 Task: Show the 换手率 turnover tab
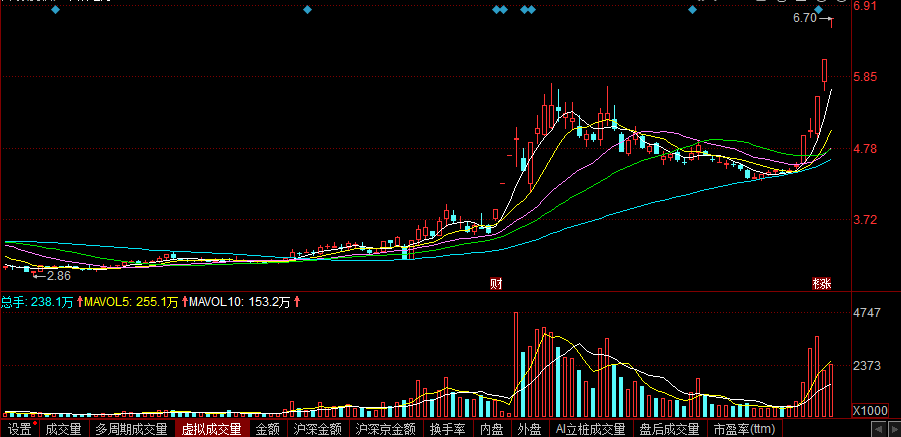(x=448, y=429)
